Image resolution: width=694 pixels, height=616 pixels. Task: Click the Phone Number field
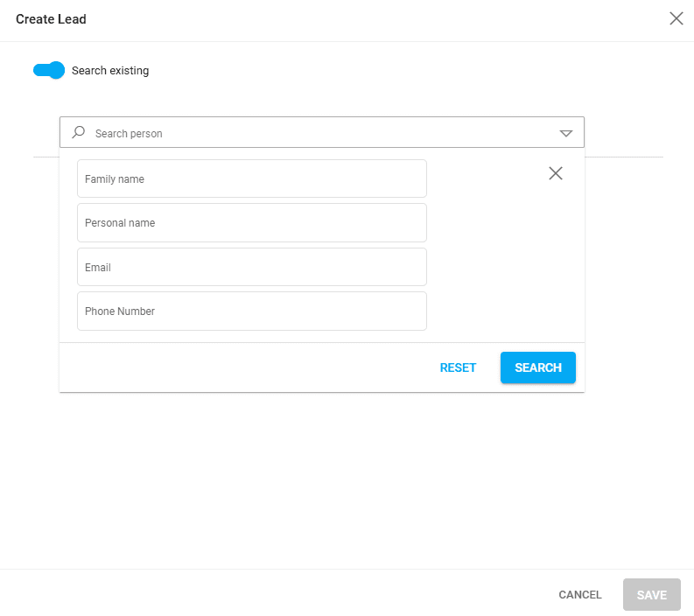251,311
